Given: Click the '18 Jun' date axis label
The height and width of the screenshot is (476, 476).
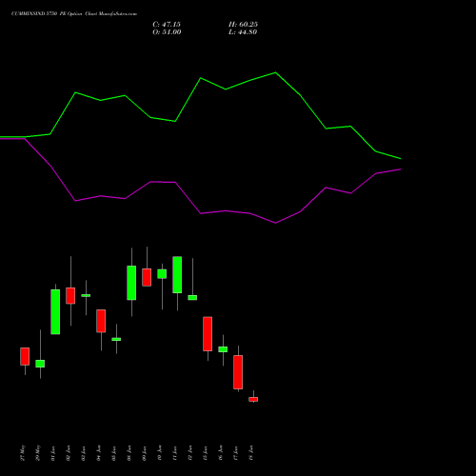Looking at the screenshot, I should point(251,453).
